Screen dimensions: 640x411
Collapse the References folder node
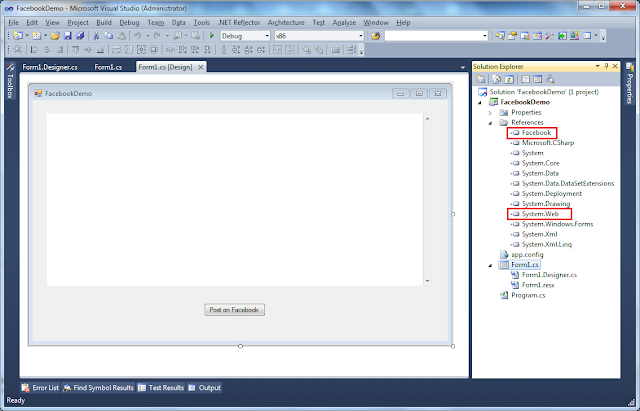pos(491,123)
